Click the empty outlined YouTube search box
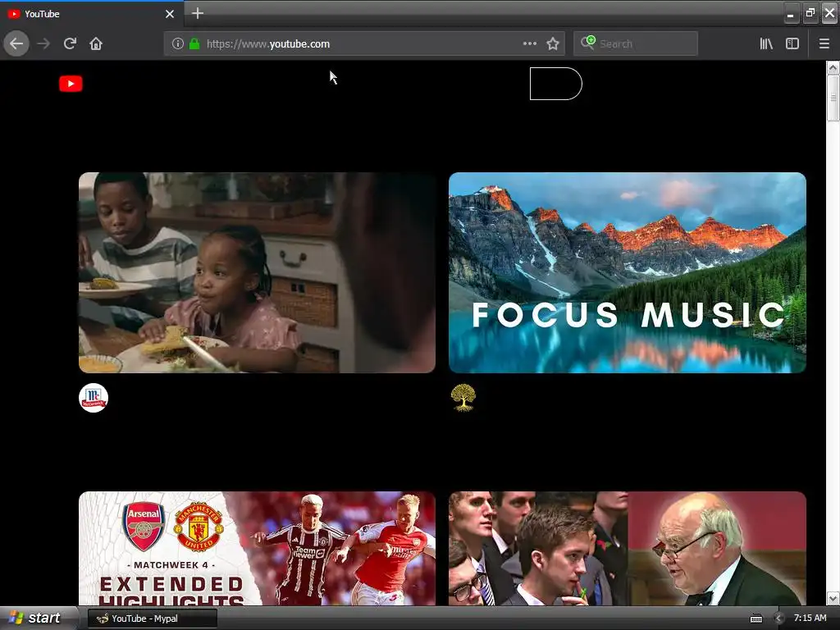Image resolution: width=840 pixels, height=630 pixels. tap(555, 84)
